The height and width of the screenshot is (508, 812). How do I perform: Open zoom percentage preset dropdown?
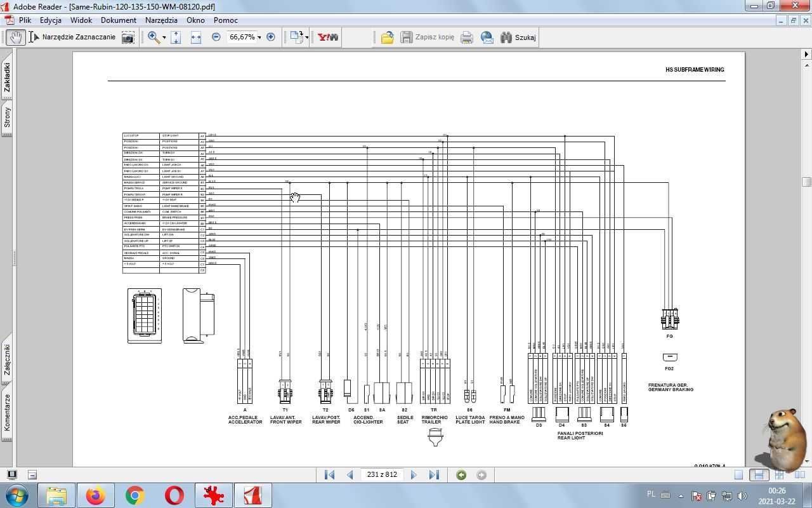tap(259, 37)
